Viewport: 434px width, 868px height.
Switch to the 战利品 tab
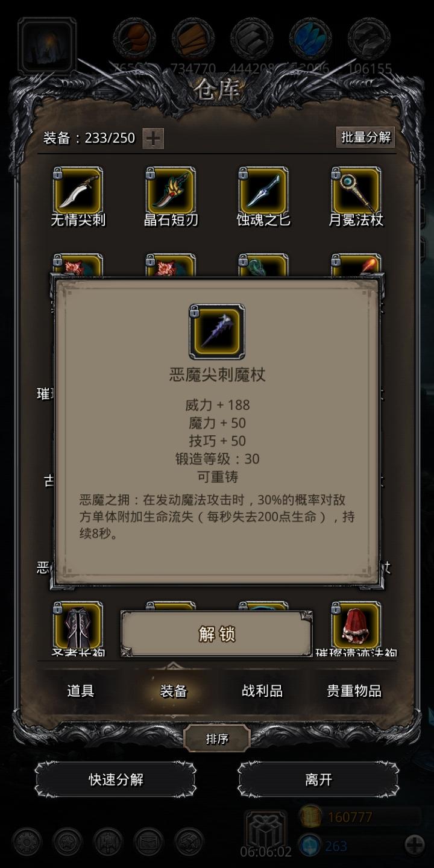click(x=262, y=691)
